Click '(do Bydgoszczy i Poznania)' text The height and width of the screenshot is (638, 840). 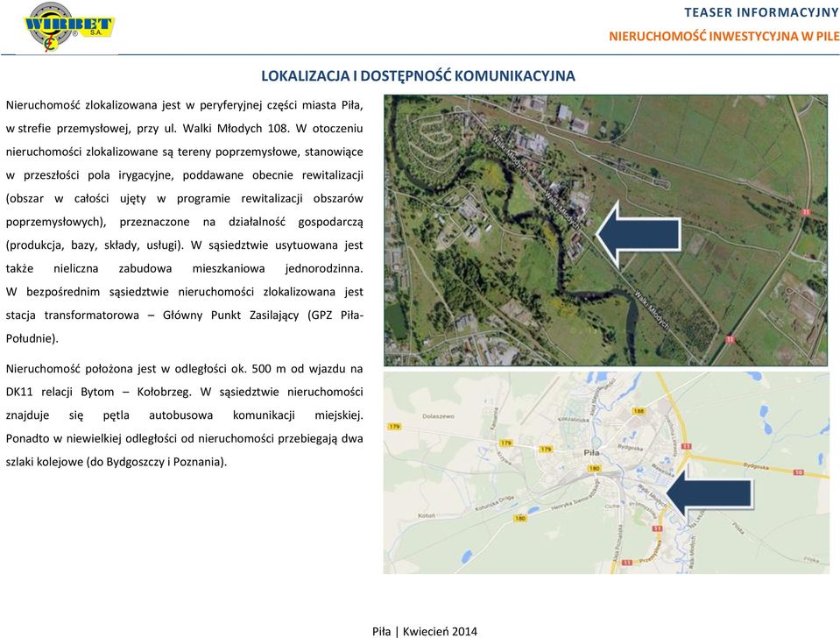click(157, 462)
